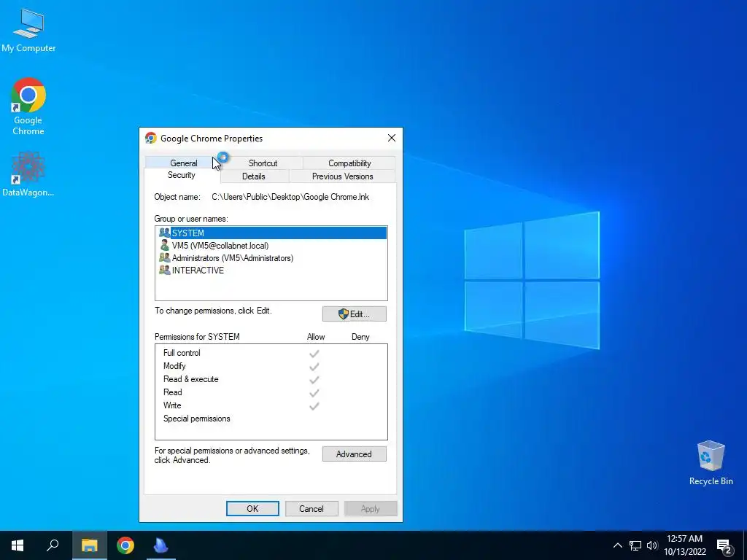The height and width of the screenshot is (560, 747).
Task: Click the Modify permission label
Action: pyautogui.click(x=174, y=366)
